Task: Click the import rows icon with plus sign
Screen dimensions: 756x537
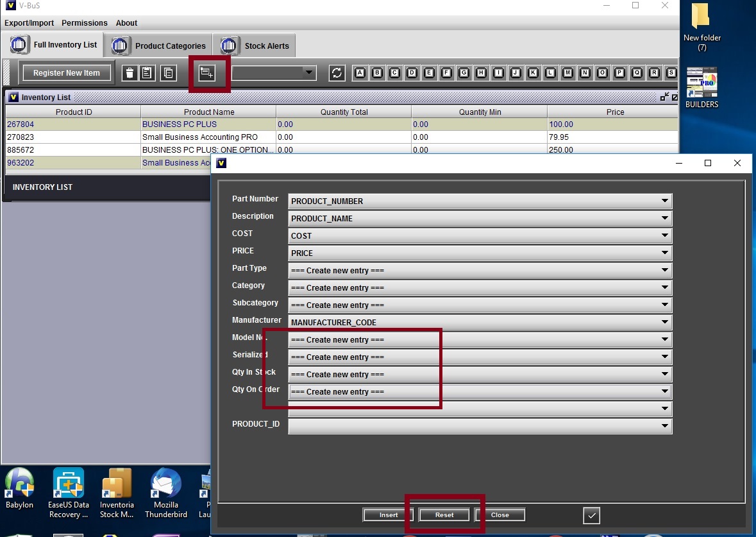Action: point(207,73)
